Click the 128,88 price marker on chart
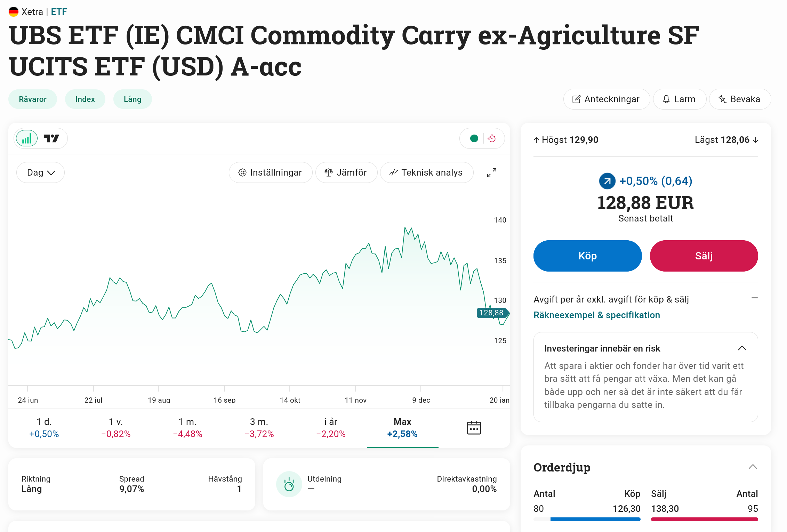This screenshot has width=787, height=532. 491,313
